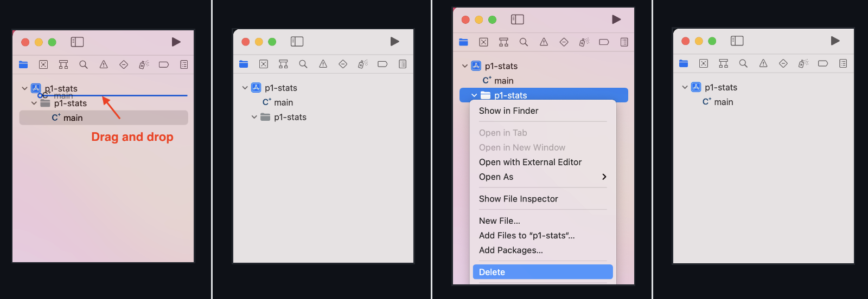Collapse p1-stats project chevron in rightmost window
868x299 pixels.
point(685,87)
